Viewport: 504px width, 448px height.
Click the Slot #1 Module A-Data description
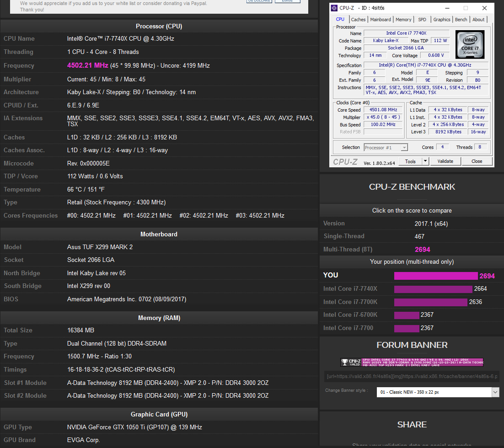tap(168, 383)
